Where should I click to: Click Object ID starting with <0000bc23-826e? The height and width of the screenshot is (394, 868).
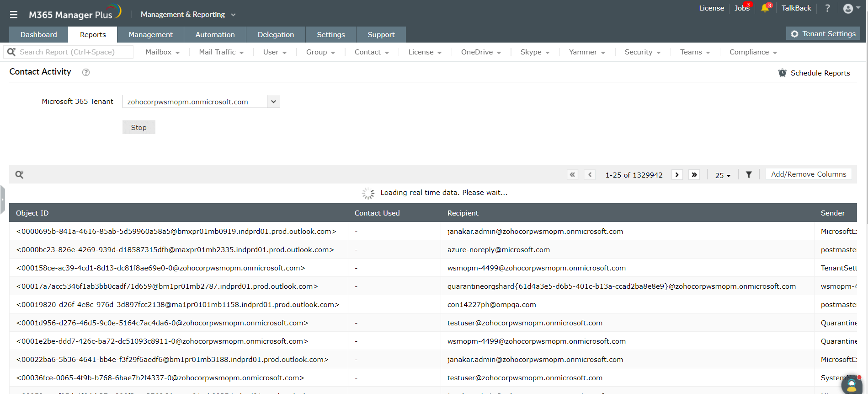[175, 250]
